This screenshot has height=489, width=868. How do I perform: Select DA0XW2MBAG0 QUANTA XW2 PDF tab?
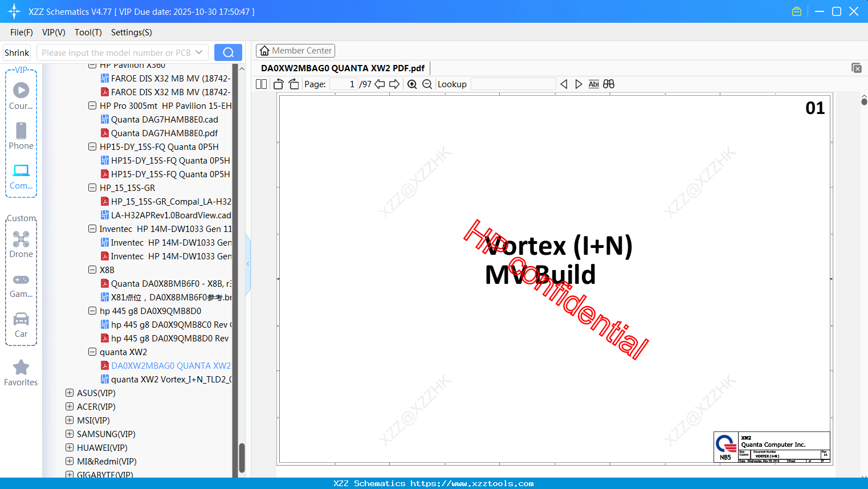343,68
